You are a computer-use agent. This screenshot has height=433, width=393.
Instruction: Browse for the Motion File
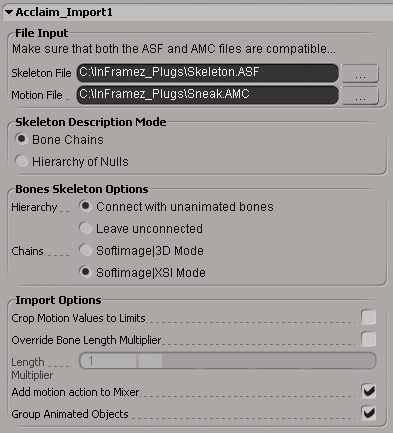[x=360, y=95]
